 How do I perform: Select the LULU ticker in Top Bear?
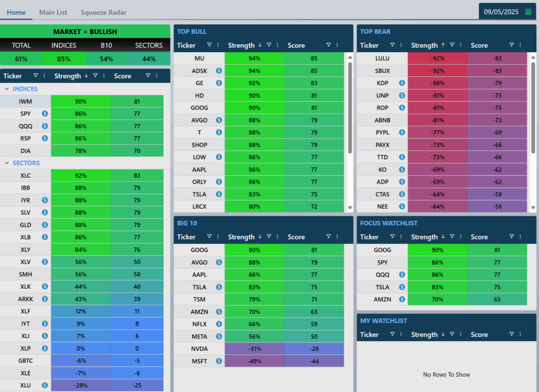[382, 58]
